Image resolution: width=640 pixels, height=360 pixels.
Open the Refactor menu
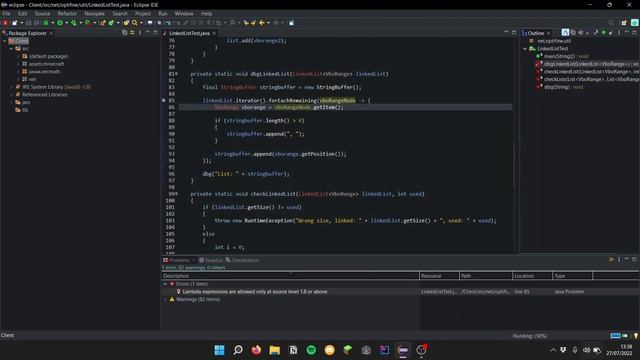(67, 13)
